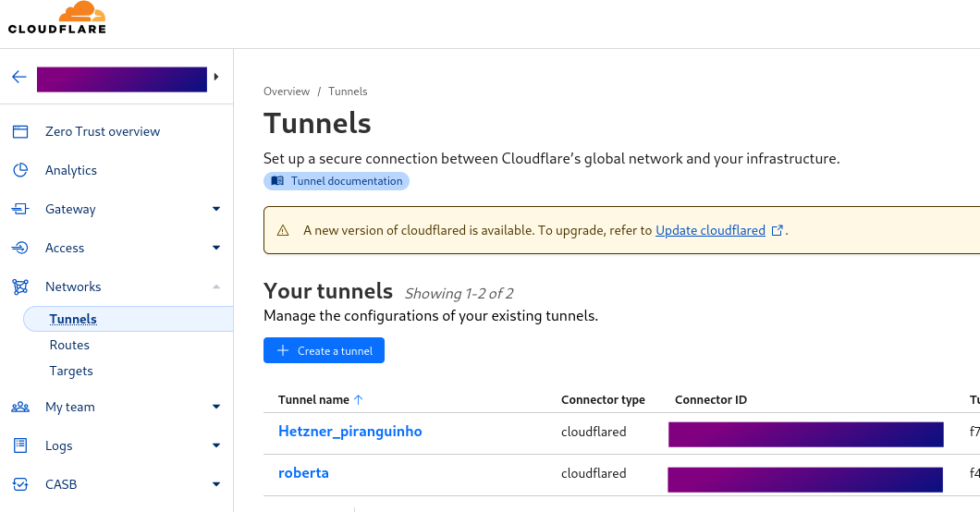Click the Zero Trust overview window icon
This screenshot has width=980, height=512.
pyautogui.click(x=20, y=132)
